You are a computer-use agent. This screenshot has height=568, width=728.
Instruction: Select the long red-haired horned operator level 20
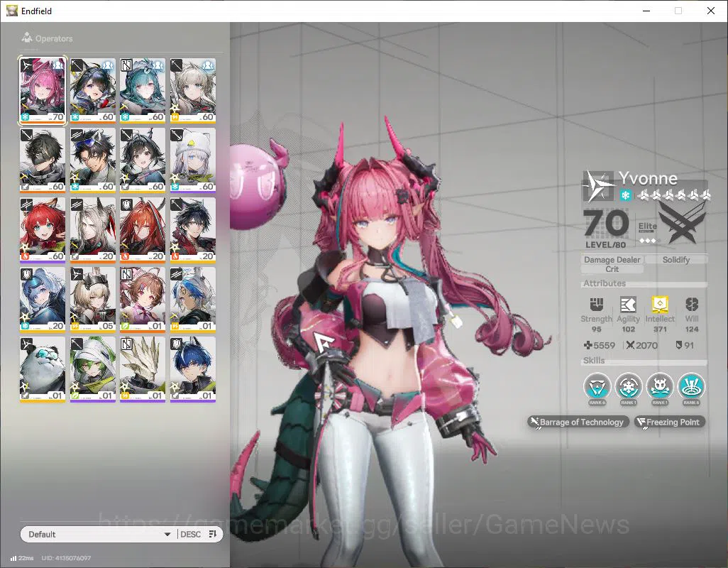tap(143, 230)
